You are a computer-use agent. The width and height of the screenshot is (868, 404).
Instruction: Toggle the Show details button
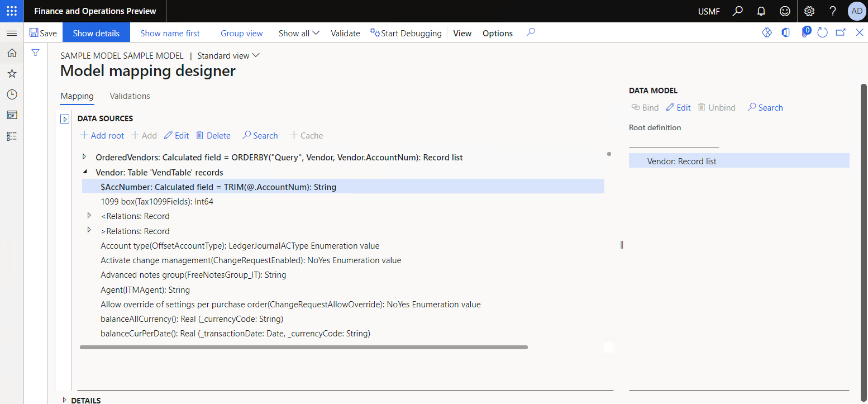(x=96, y=32)
